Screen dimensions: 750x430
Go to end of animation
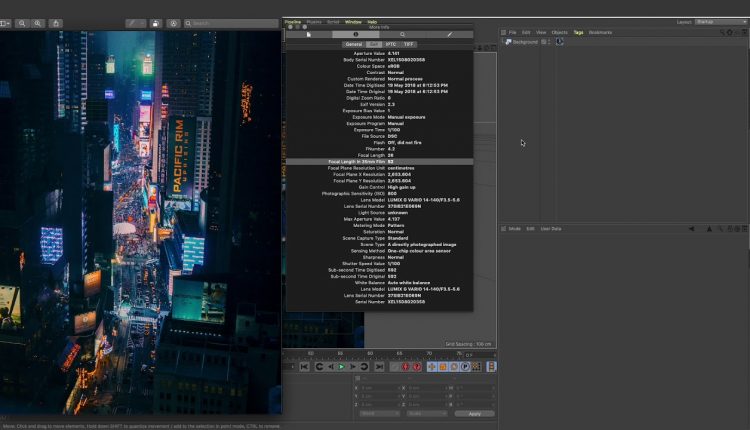coord(379,367)
